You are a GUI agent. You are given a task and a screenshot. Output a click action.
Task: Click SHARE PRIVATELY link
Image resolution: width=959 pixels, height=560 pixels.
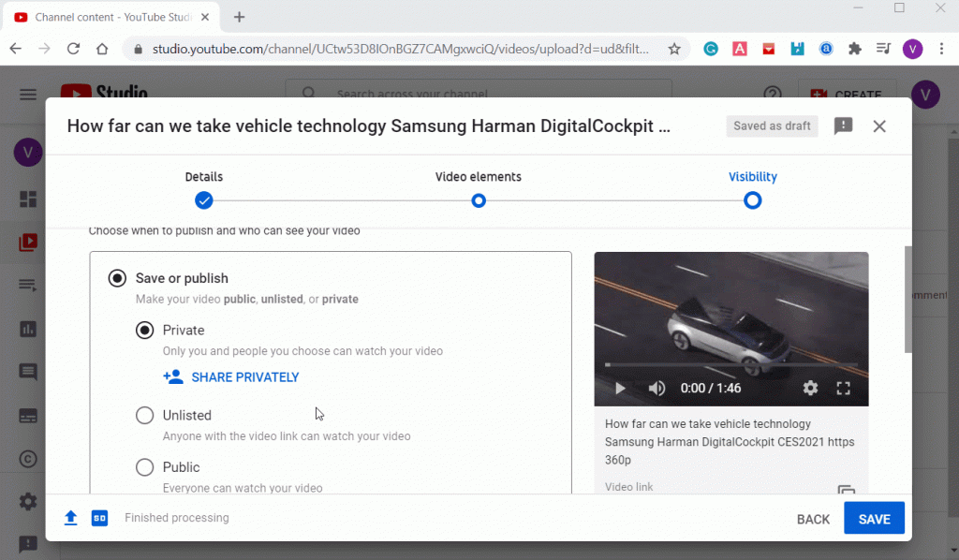click(231, 377)
